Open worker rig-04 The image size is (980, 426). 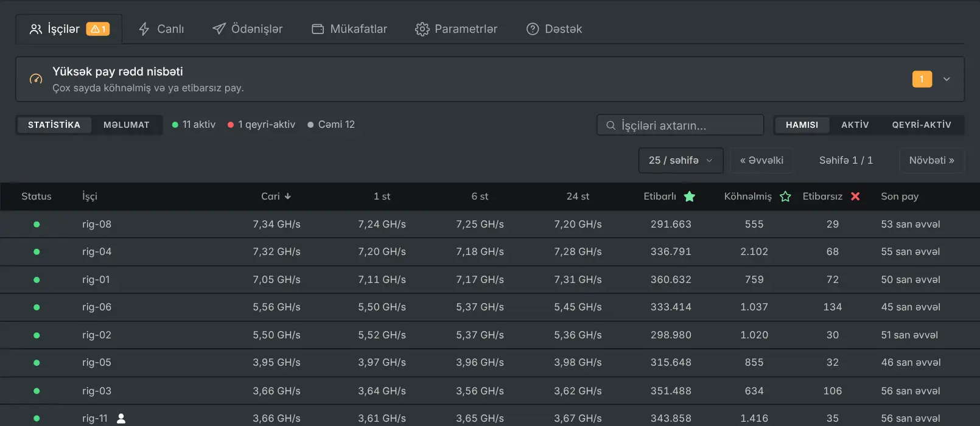pos(97,252)
